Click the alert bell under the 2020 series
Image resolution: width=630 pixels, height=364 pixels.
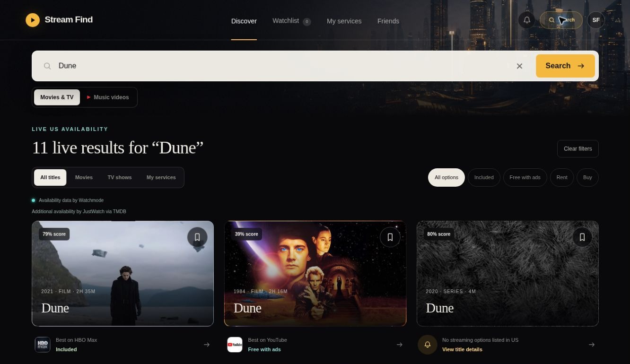click(x=427, y=345)
